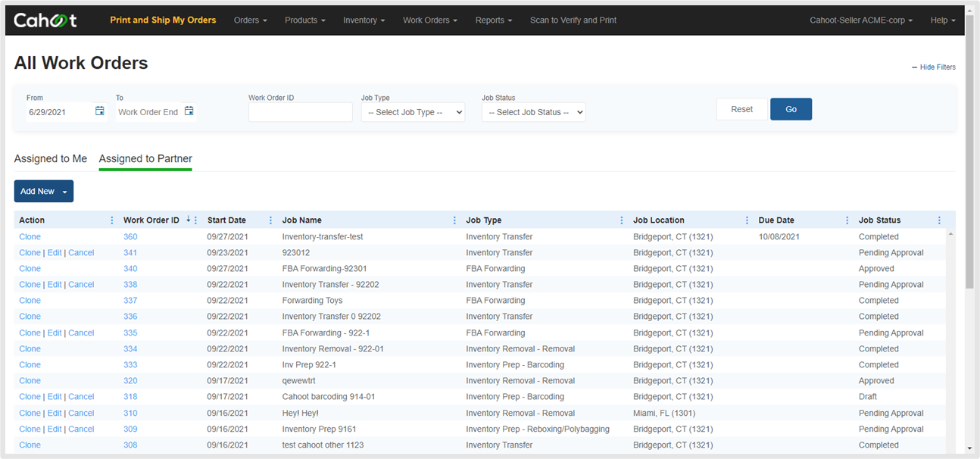This screenshot has width=980, height=459.
Task: Click the Work Order ID sort arrow
Action: click(x=188, y=220)
